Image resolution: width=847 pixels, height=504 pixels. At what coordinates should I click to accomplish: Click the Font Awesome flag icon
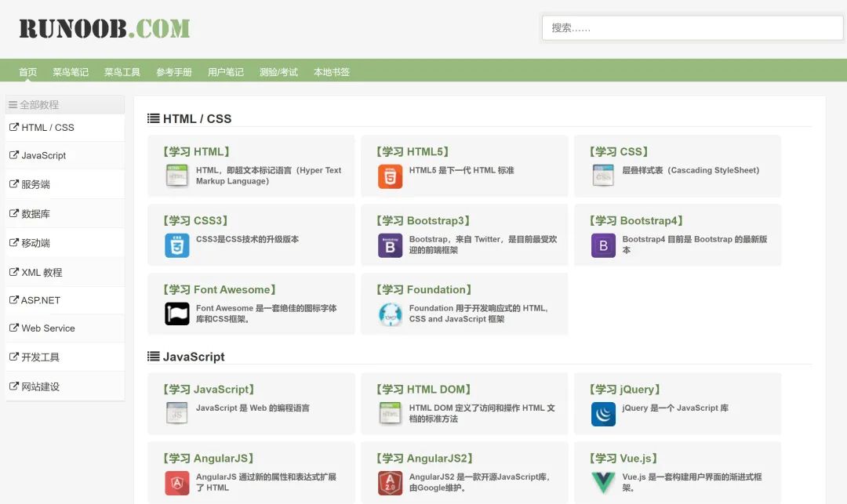point(176,314)
